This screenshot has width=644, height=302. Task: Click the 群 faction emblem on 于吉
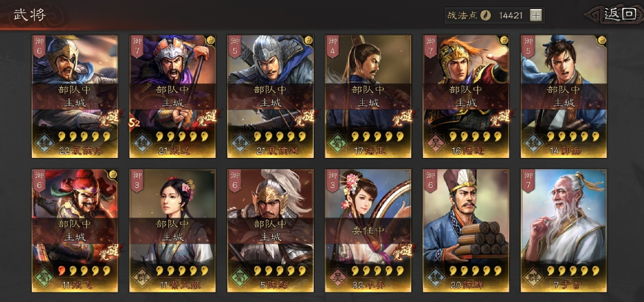533,278
